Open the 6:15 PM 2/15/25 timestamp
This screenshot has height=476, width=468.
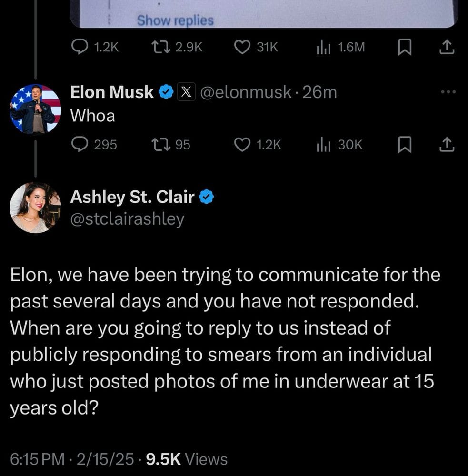pyautogui.click(x=72, y=459)
